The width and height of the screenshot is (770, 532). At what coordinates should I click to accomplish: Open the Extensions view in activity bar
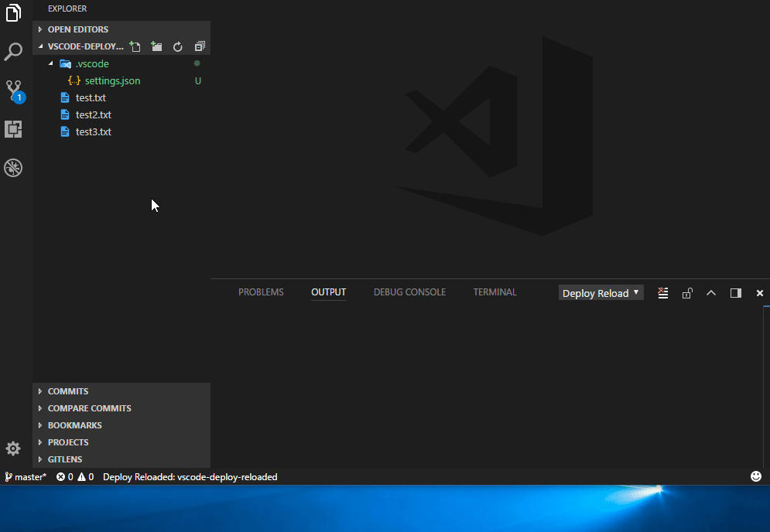pyautogui.click(x=13, y=129)
